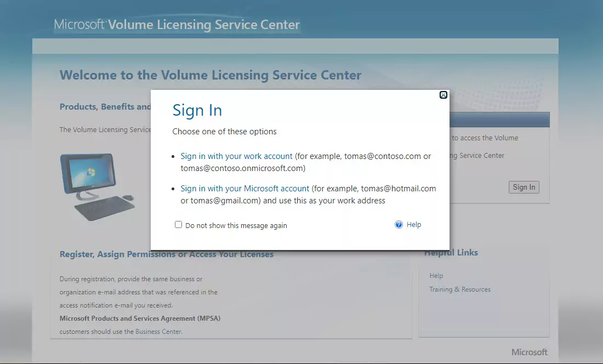Open 'Sign in with your work account' link
The image size is (603, 364).
(236, 156)
